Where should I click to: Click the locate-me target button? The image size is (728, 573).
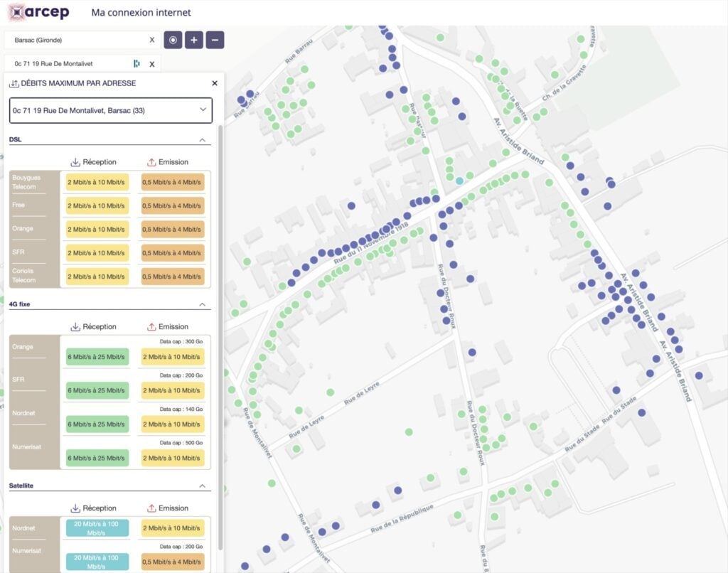(173, 40)
